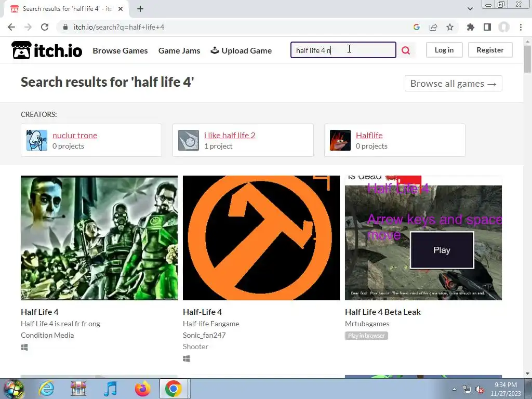Open the treasure chest taskbar app
The width and height of the screenshot is (532, 399).
click(x=78, y=389)
